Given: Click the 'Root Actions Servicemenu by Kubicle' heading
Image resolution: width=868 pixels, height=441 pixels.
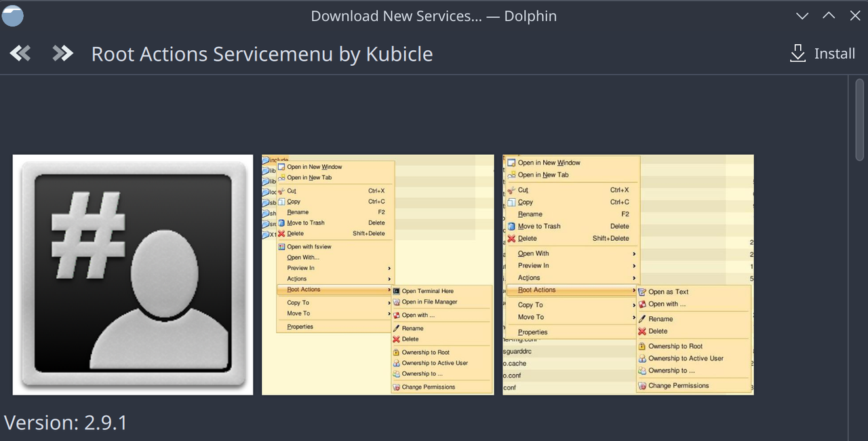Looking at the screenshot, I should [262, 54].
